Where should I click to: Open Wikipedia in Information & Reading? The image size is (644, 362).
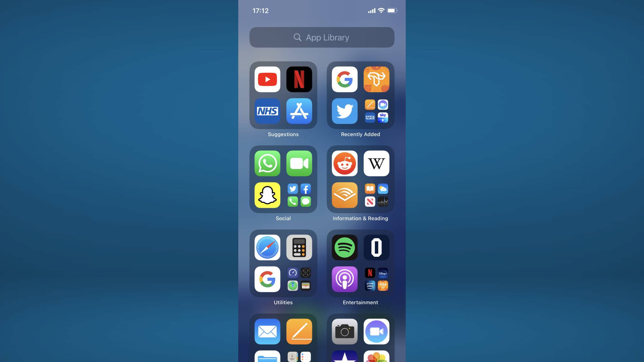point(376,163)
